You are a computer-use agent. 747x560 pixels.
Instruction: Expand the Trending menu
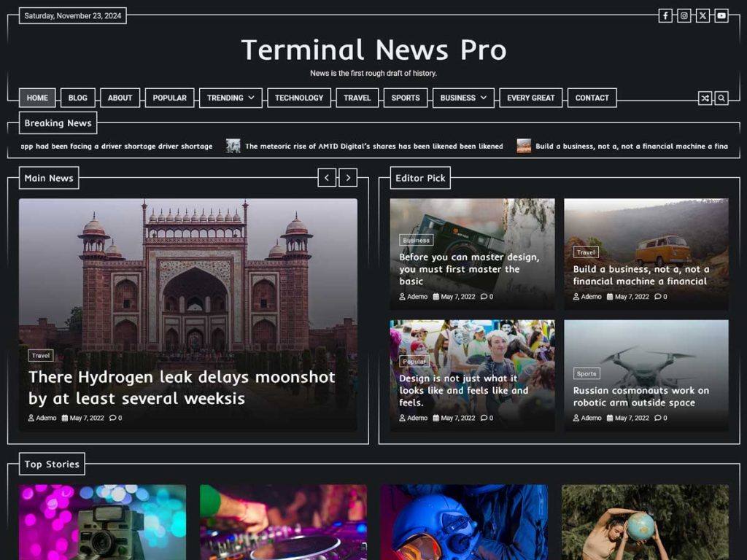click(x=231, y=97)
